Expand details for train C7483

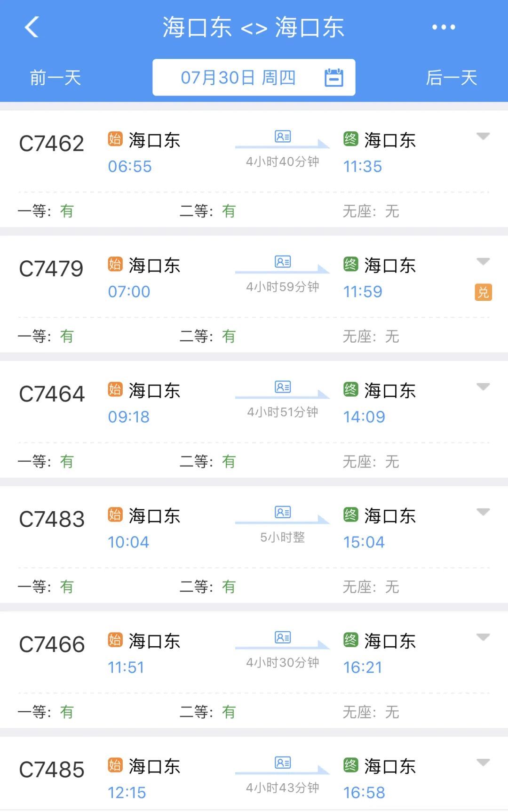tap(483, 512)
